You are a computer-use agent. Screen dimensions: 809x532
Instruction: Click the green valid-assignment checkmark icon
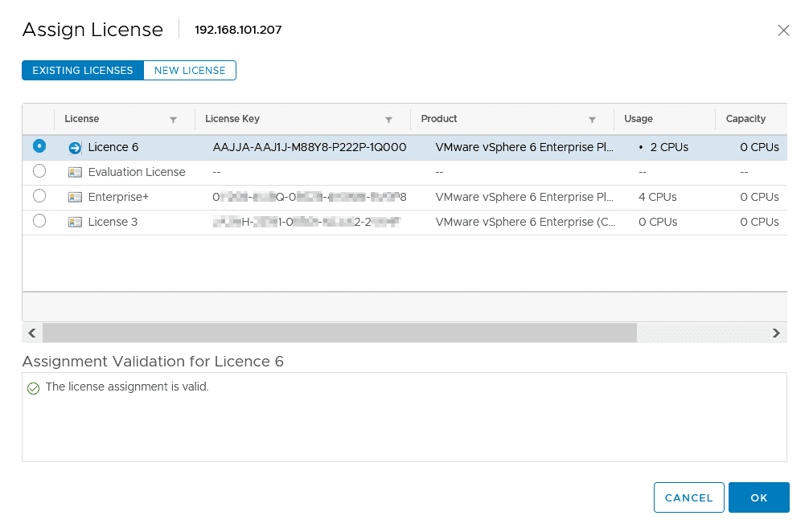tap(34, 388)
